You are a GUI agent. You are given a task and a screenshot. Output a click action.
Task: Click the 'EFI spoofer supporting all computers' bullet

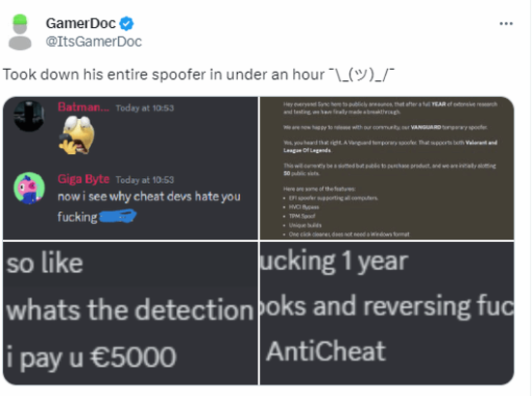(x=333, y=198)
